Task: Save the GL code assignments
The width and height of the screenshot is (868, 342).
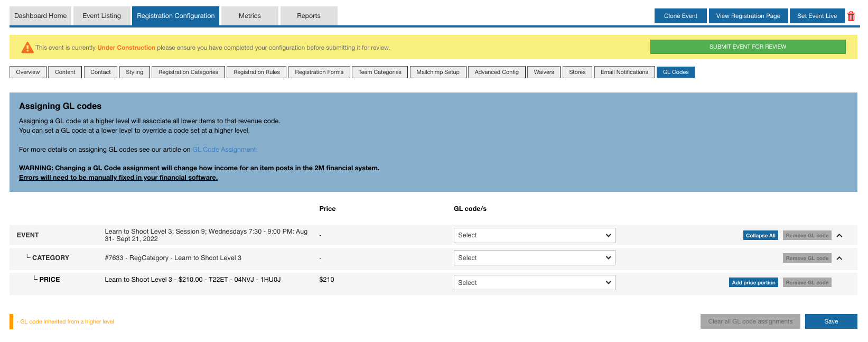Action: click(x=830, y=321)
